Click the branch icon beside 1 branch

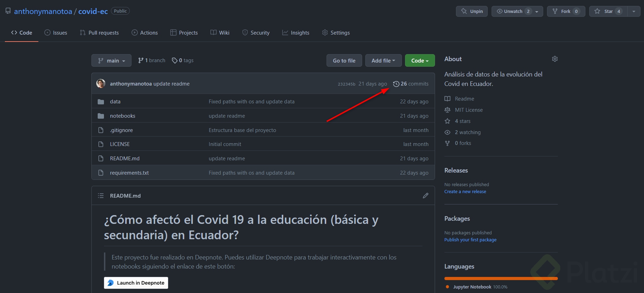pyautogui.click(x=141, y=60)
